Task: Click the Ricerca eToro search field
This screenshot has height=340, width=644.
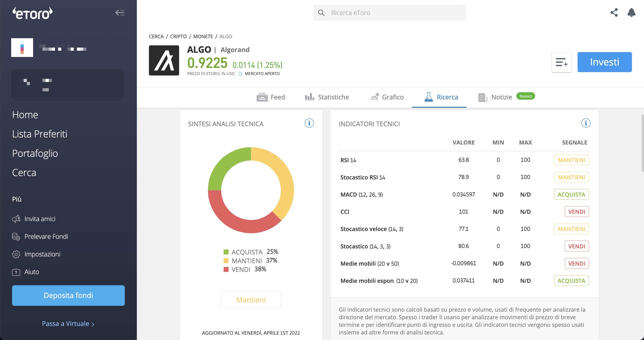Action: tap(389, 13)
